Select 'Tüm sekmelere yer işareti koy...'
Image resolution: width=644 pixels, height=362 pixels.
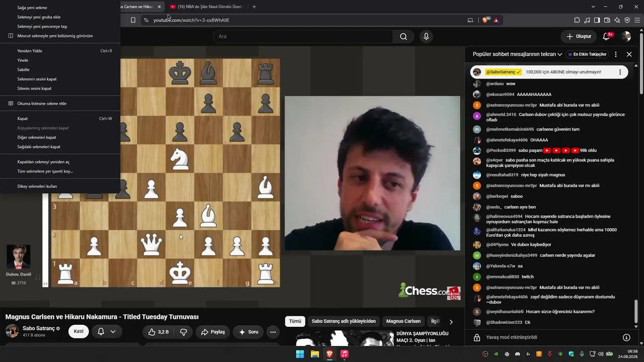click(x=60, y=171)
